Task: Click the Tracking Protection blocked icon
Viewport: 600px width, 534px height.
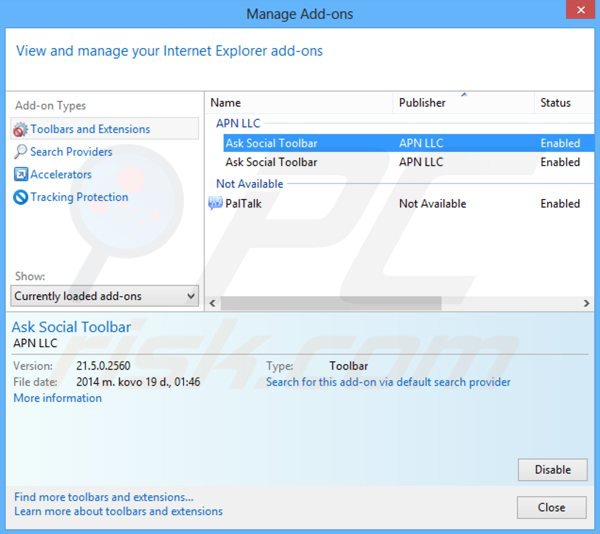Action: point(21,197)
